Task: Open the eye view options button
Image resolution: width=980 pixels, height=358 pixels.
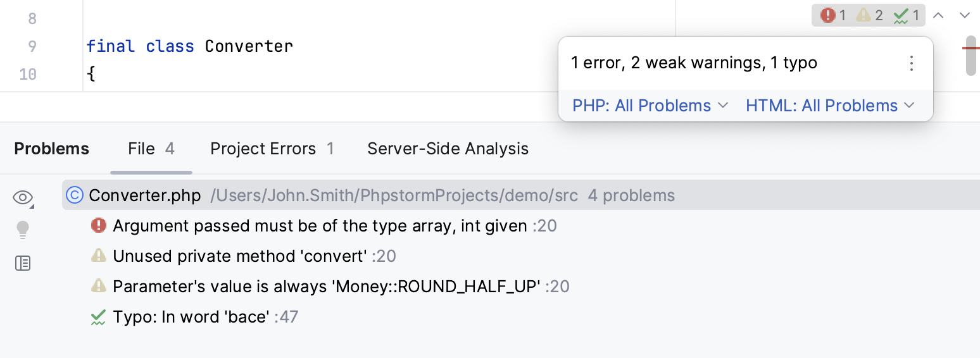Action: point(23,198)
